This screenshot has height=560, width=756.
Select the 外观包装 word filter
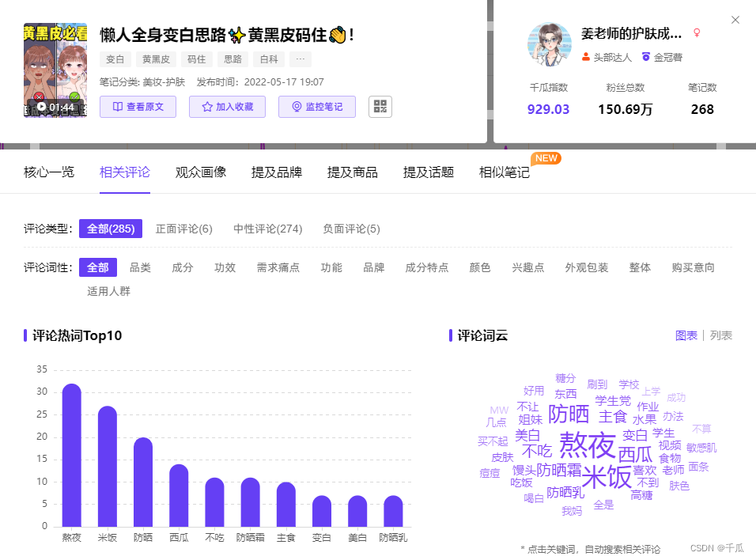[x=587, y=267]
